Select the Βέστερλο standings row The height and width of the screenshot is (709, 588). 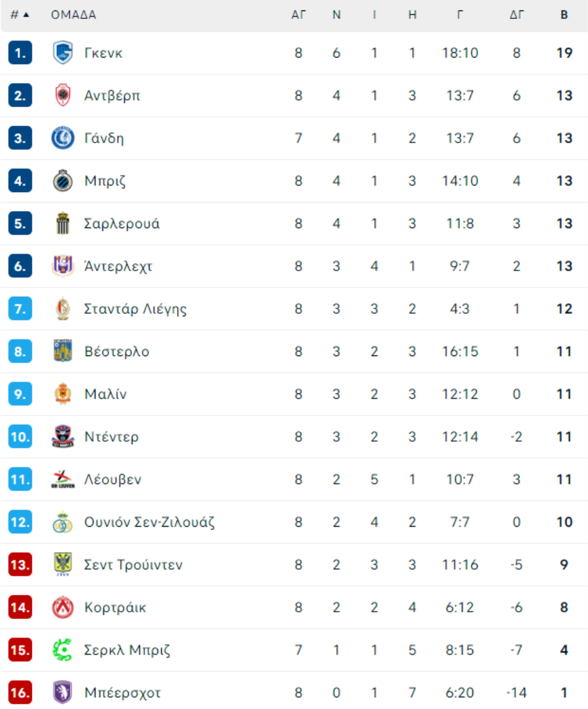294,352
